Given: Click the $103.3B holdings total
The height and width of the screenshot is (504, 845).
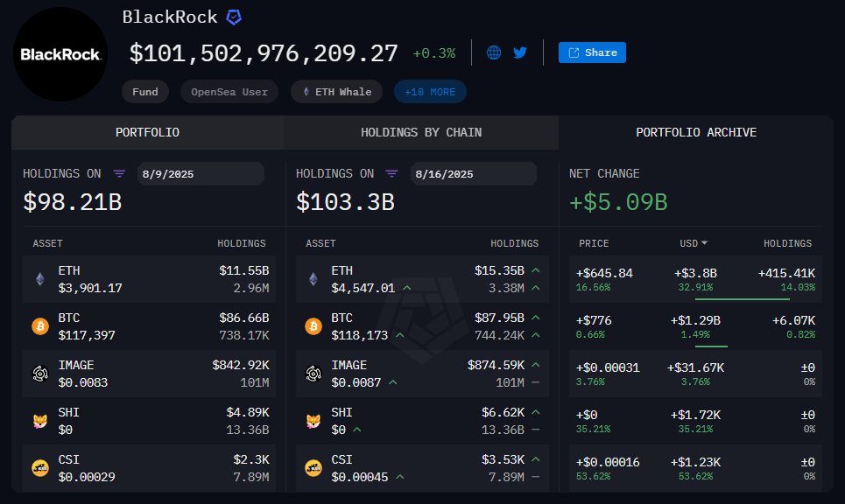Looking at the screenshot, I should (x=345, y=202).
